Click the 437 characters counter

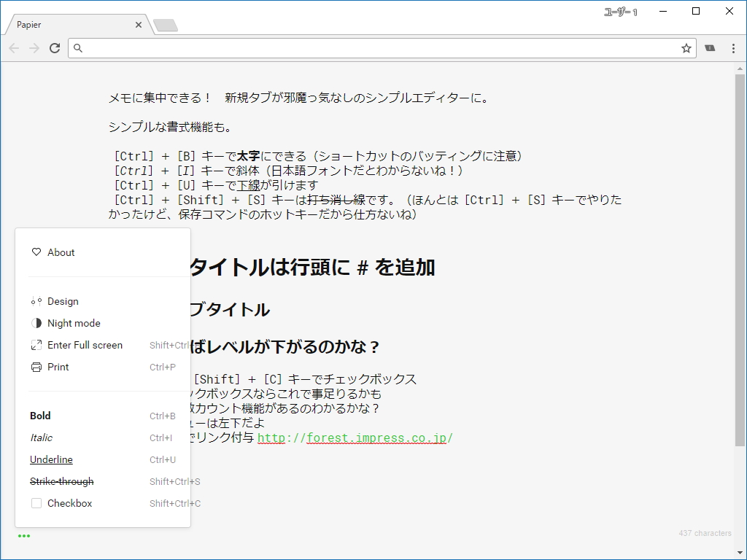pyautogui.click(x=705, y=533)
